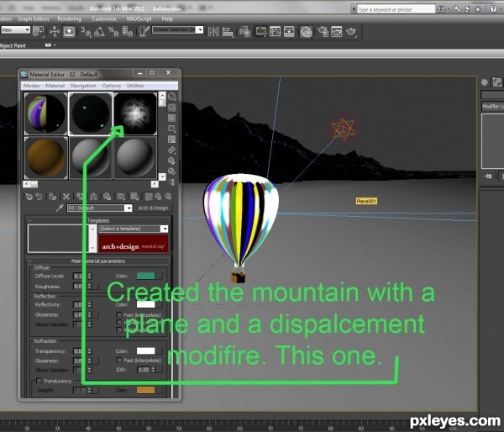
Task: Select the noise displacement map sample slot
Action: [x=135, y=113]
